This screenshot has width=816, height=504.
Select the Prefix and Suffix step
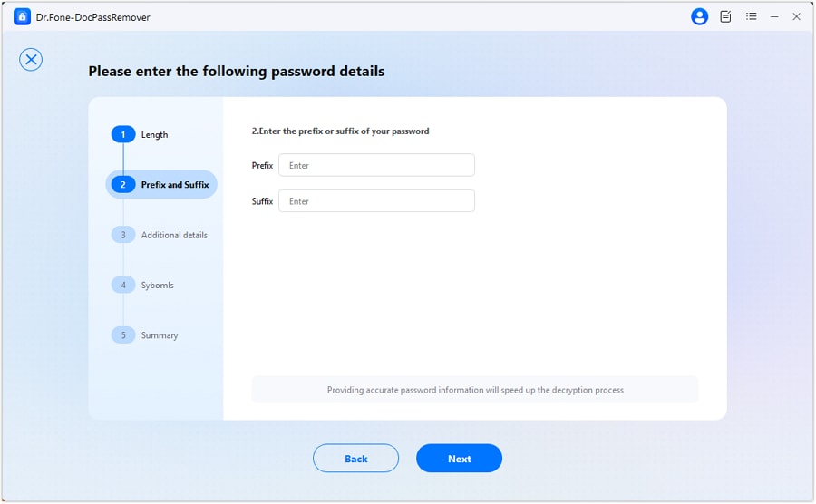coord(174,185)
